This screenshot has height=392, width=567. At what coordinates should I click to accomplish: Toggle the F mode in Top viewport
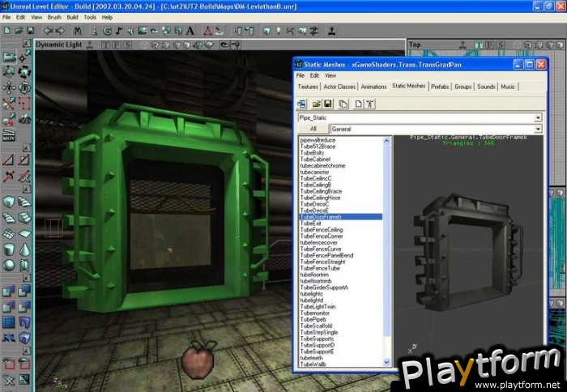[x=490, y=45]
